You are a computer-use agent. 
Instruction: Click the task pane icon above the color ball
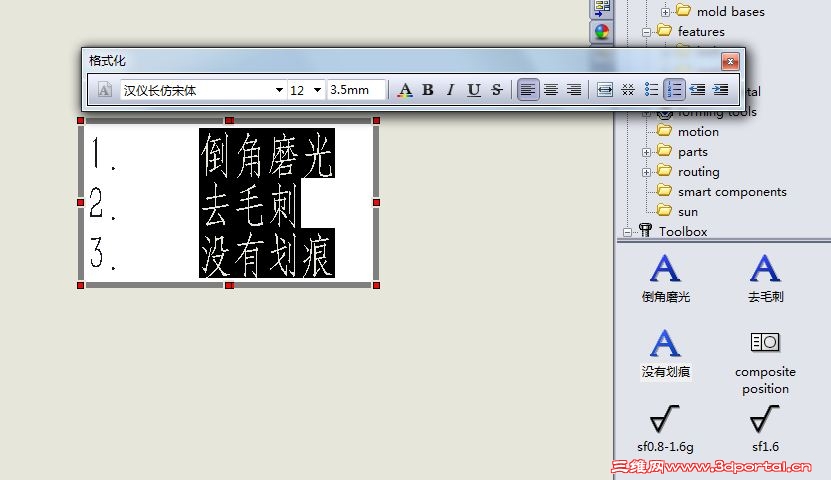click(x=602, y=8)
